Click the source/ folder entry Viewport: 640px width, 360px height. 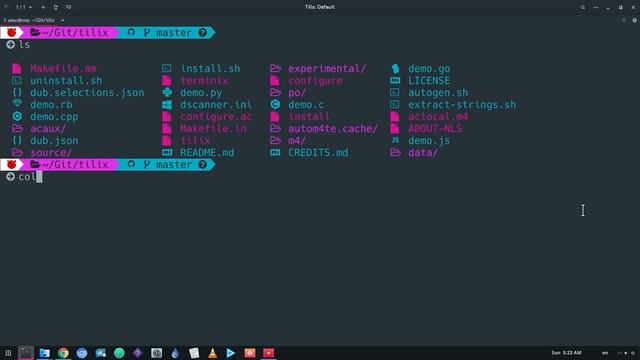click(51, 153)
